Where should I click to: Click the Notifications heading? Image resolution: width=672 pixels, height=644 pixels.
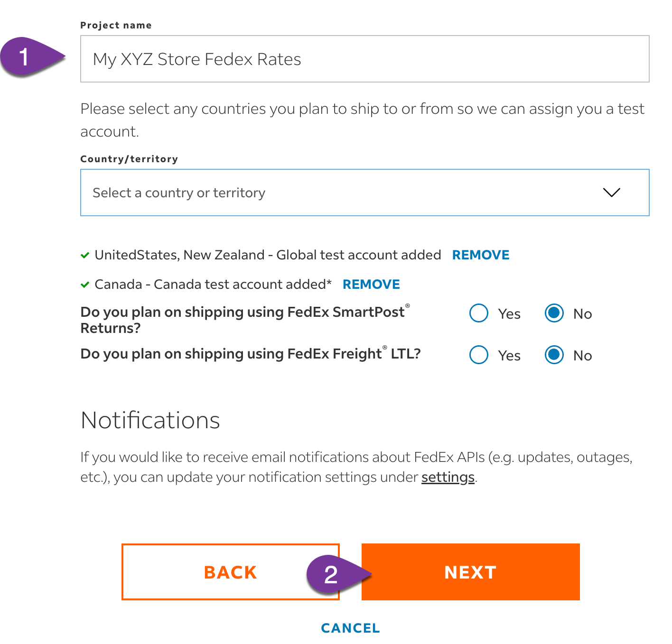(150, 420)
